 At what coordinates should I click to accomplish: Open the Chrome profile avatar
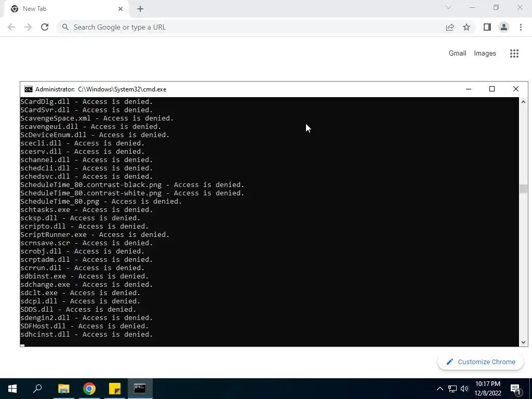click(504, 27)
